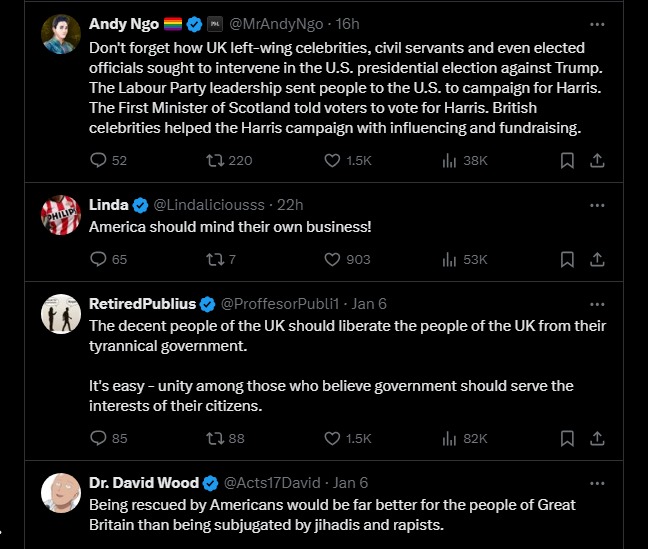Share RetiredPublius's tweet
The image size is (648, 549).
point(597,438)
